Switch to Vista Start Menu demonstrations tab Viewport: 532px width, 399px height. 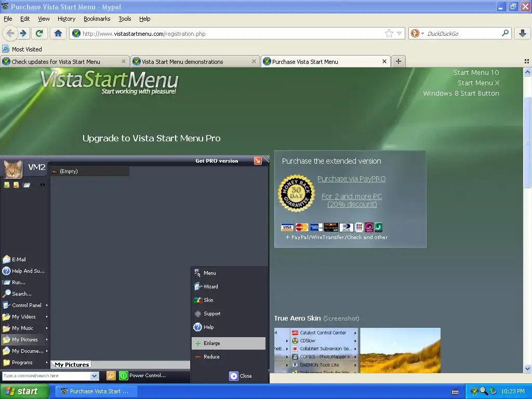[x=194, y=61]
